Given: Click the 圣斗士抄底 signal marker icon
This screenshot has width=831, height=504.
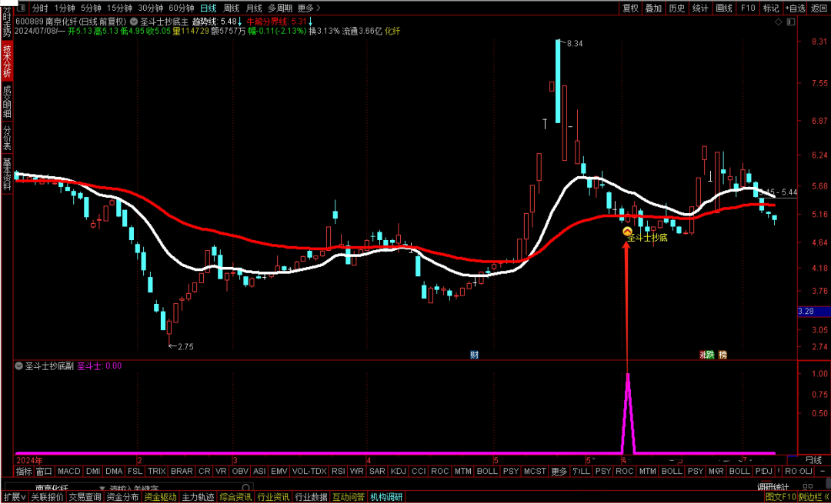Looking at the screenshot, I should (627, 231).
